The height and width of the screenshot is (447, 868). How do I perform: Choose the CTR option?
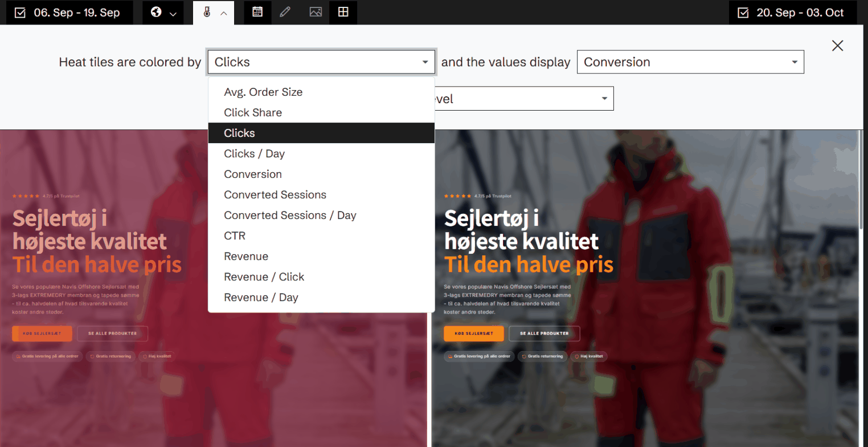pos(321,235)
